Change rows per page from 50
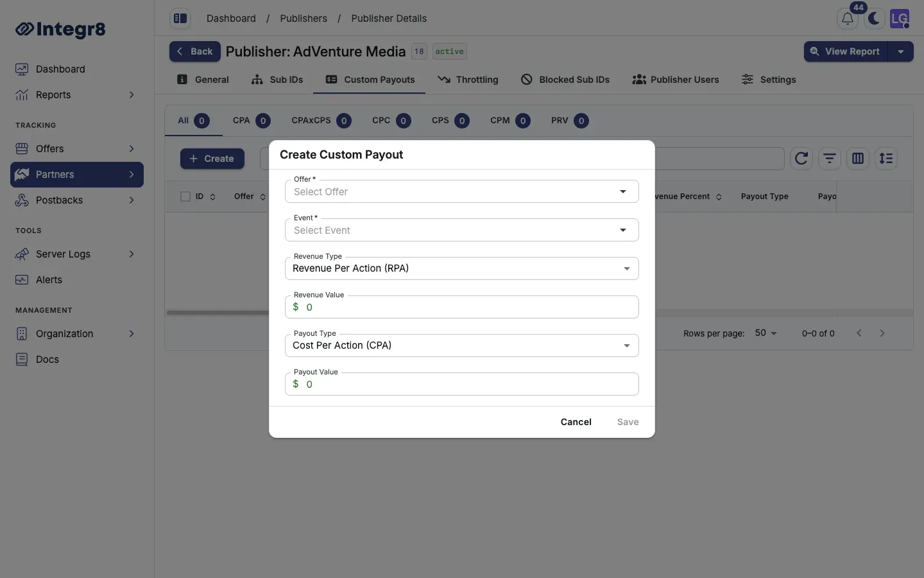The image size is (924, 578). pyautogui.click(x=766, y=333)
